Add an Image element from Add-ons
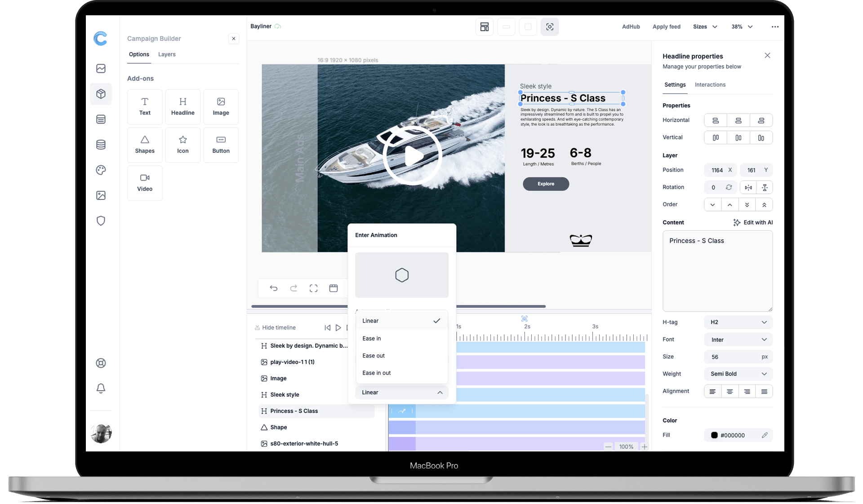This screenshot has height=504, width=863. coord(221,107)
